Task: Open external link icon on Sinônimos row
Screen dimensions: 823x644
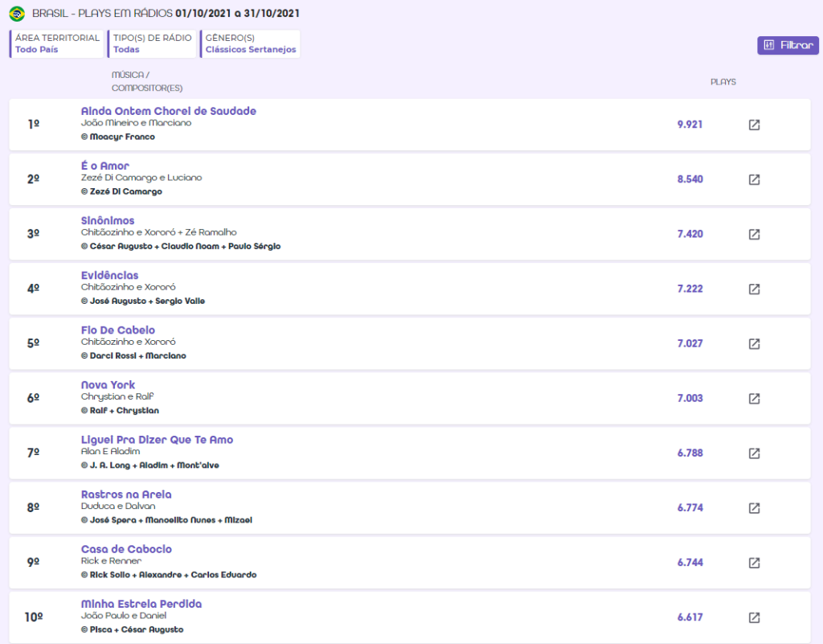Action: tap(754, 234)
